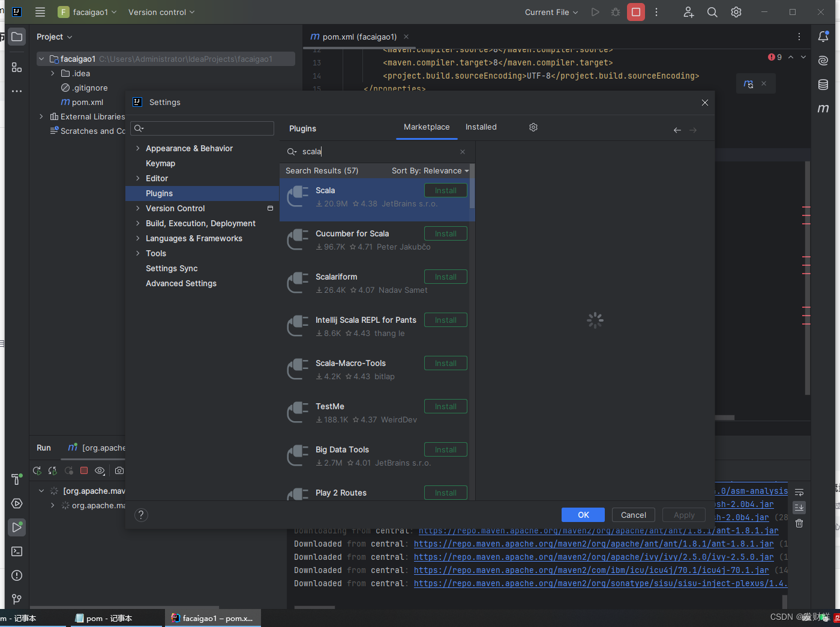Viewport: 840px width, 627px height.
Task: Expand the Editor settings node
Action: pos(137,178)
